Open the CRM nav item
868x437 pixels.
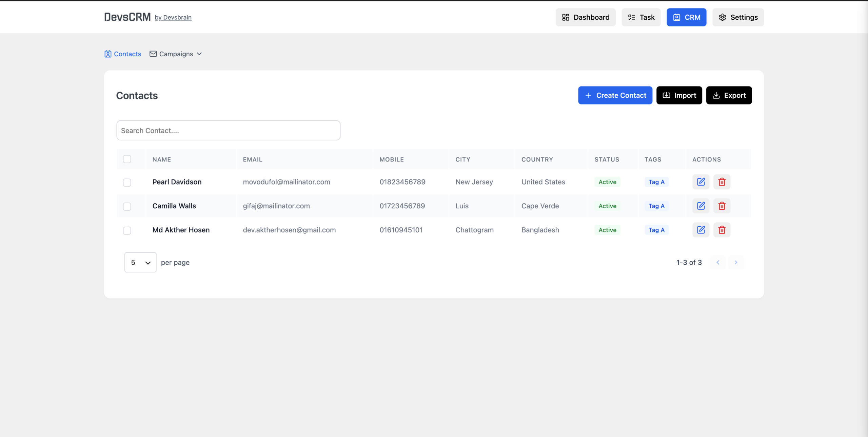click(x=686, y=17)
